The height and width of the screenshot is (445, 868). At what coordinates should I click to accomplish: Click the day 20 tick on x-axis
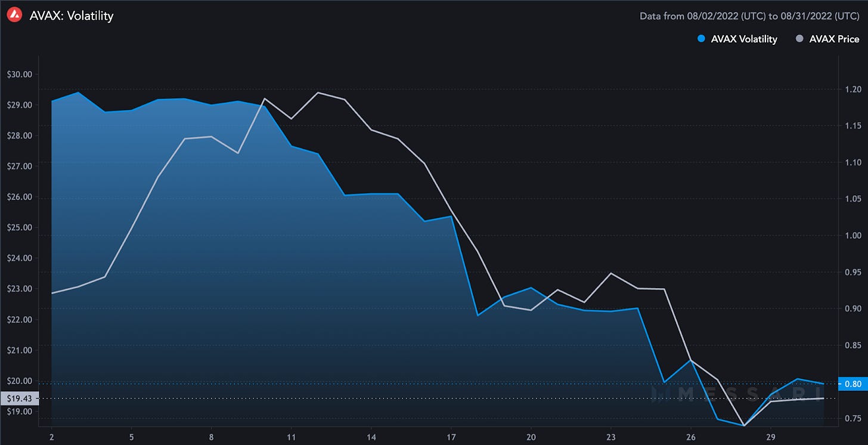(531, 437)
